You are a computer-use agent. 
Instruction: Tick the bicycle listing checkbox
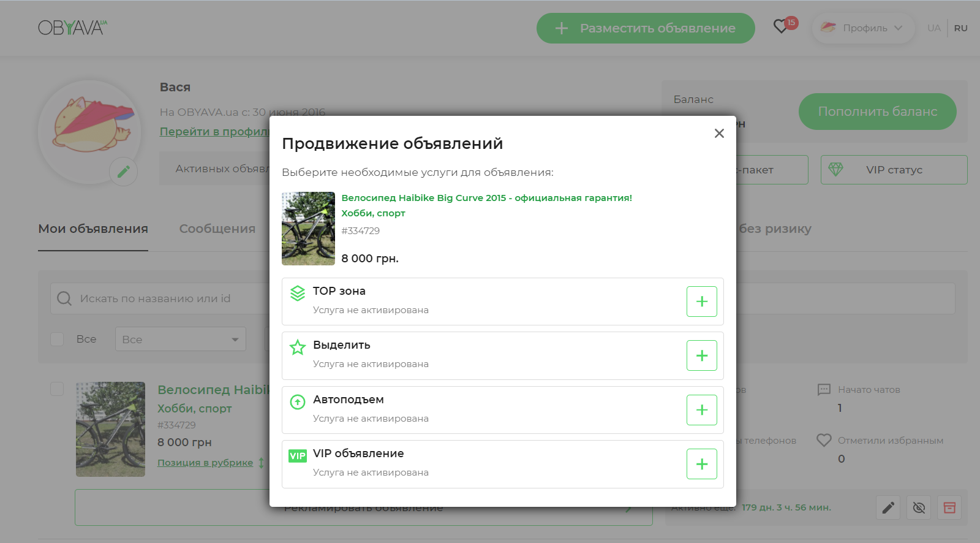point(57,389)
